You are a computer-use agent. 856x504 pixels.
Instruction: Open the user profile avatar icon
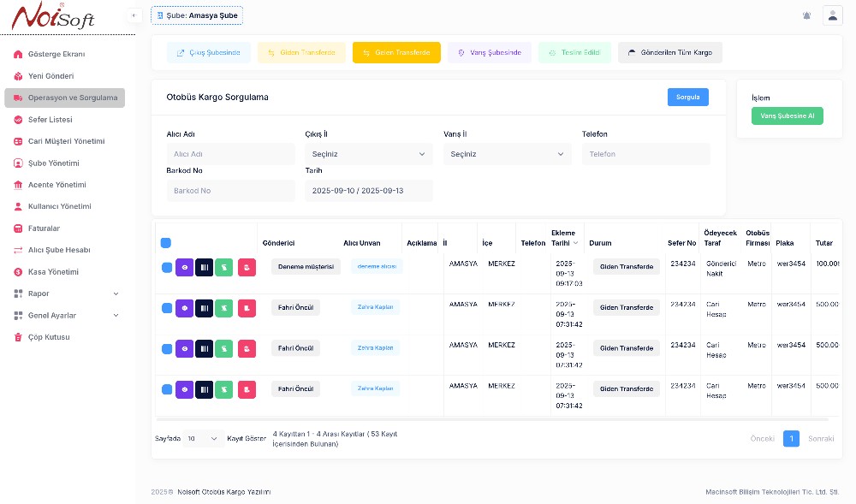pyautogui.click(x=832, y=15)
